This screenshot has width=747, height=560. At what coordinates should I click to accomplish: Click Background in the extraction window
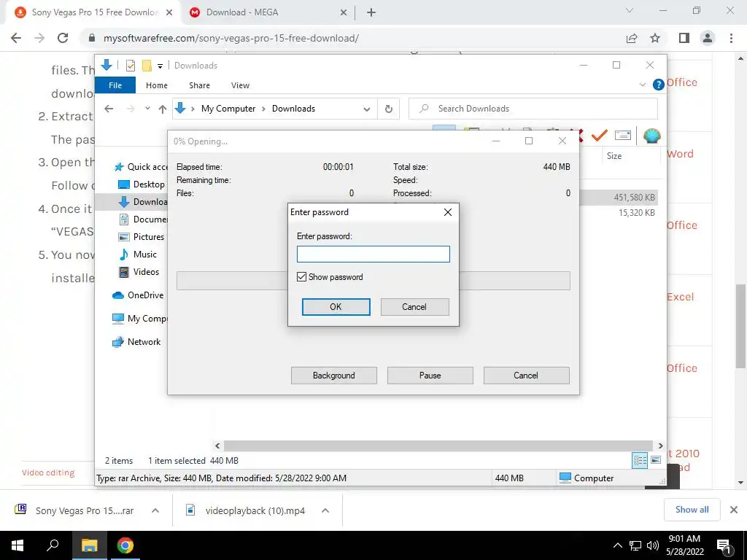[x=334, y=376]
